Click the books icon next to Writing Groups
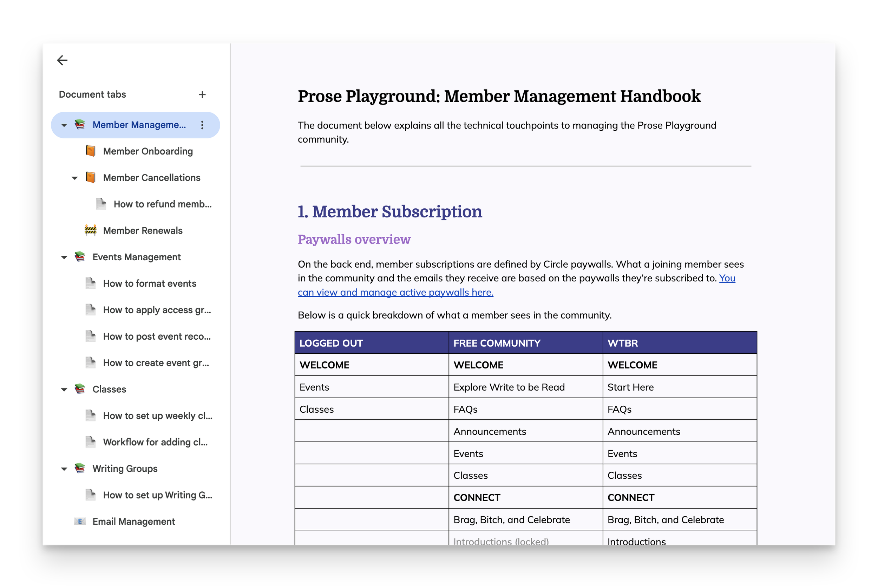Screen dimensions: 878x588 point(80,468)
